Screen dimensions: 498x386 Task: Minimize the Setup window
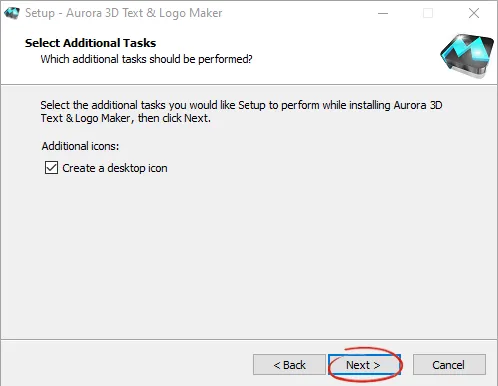(383, 13)
